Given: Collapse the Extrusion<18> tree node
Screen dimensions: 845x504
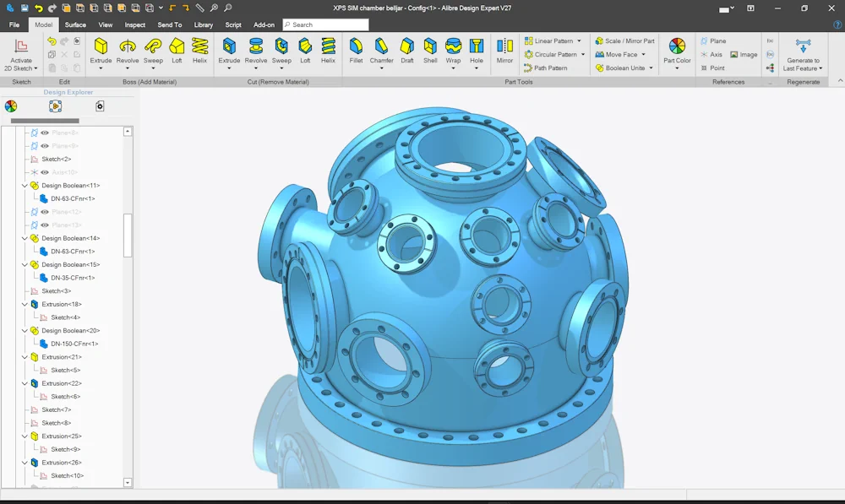Looking at the screenshot, I should click(x=25, y=304).
